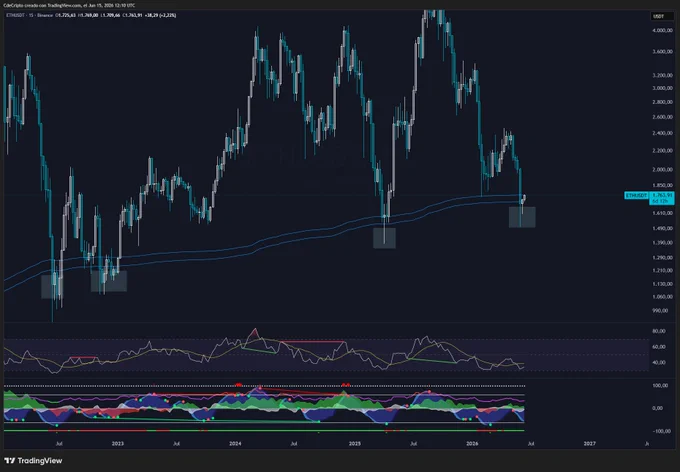Click the 2026 label on time axis
Viewport: 680px width, 472px height.
click(x=472, y=444)
